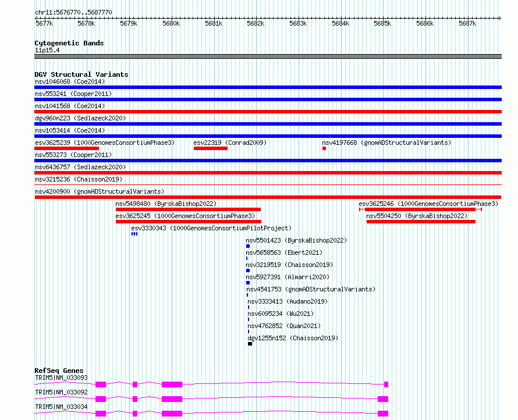Select the esv3625246 red bar with whiskers
Screen dimensions: 518x420
(x=420, y=209)
